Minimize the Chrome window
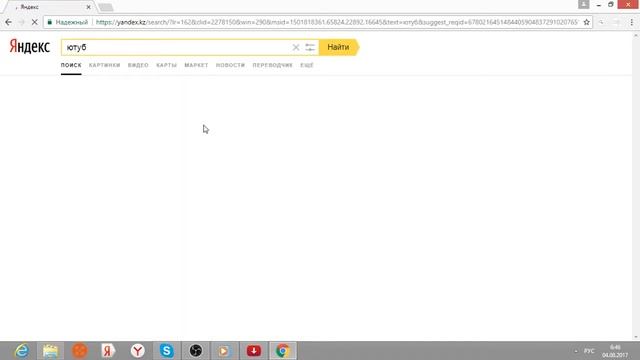This screenshot has height=360, width=640. (598, 4)
